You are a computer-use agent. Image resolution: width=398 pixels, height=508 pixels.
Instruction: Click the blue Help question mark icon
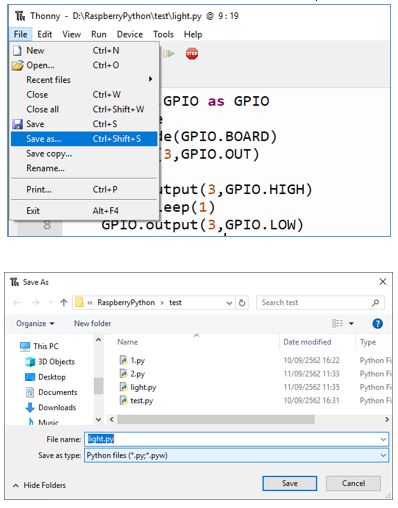pos(377,323)
